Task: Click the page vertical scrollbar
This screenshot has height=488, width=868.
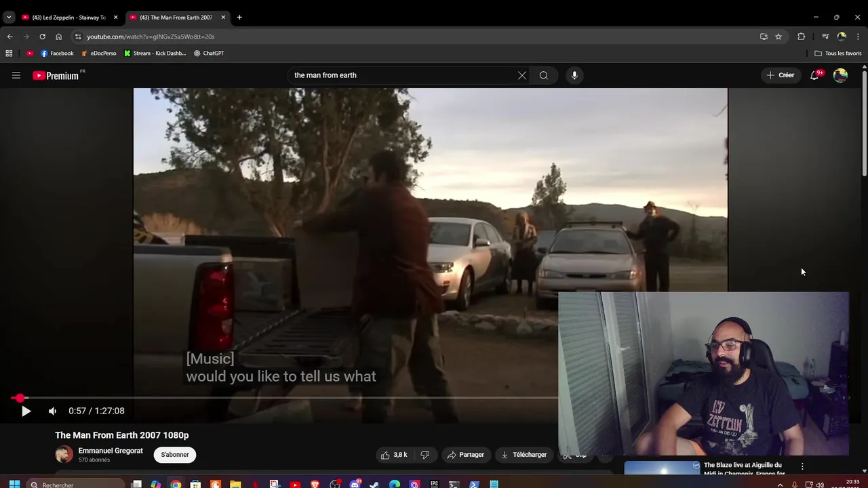Action: 864,122
